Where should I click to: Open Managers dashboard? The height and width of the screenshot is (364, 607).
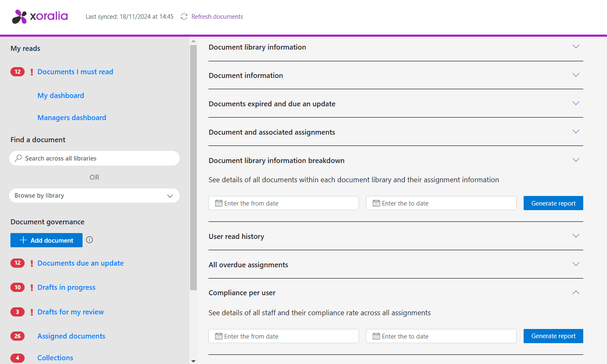tap(72, 118)
